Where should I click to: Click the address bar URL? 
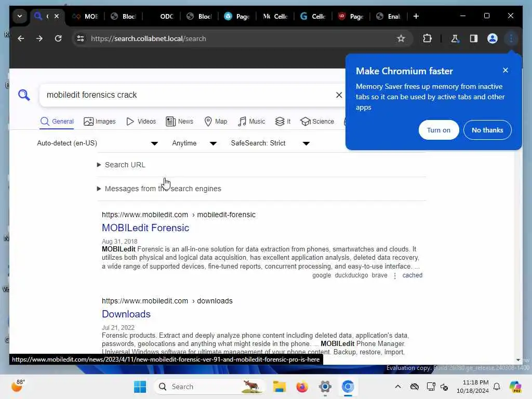coord(148,38)
